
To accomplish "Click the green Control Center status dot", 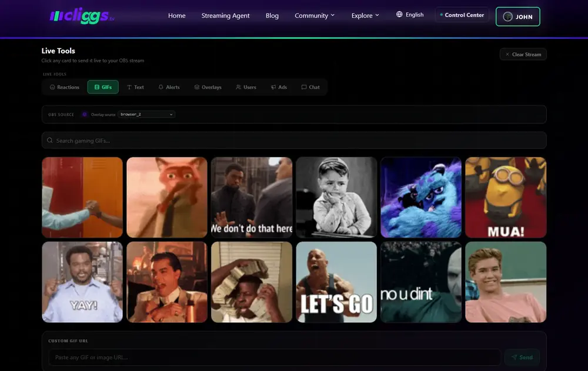I will (442, 15).
